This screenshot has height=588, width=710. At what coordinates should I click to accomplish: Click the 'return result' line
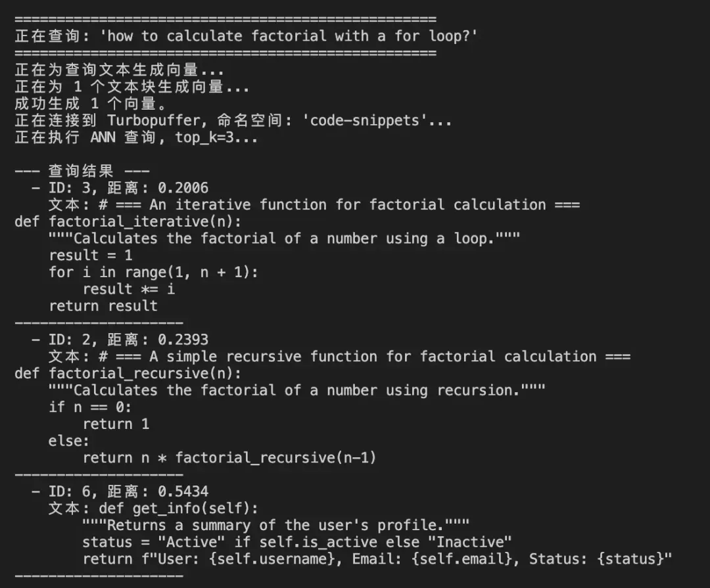pos(103,306)
